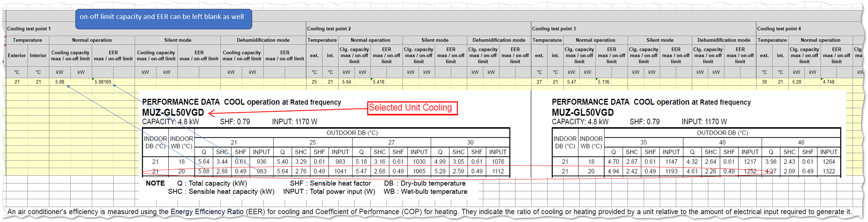Select 'Normal operation' header under Cooling test point 2
The height and width of the screenshot is (222, 868).
tap(370, 40)
